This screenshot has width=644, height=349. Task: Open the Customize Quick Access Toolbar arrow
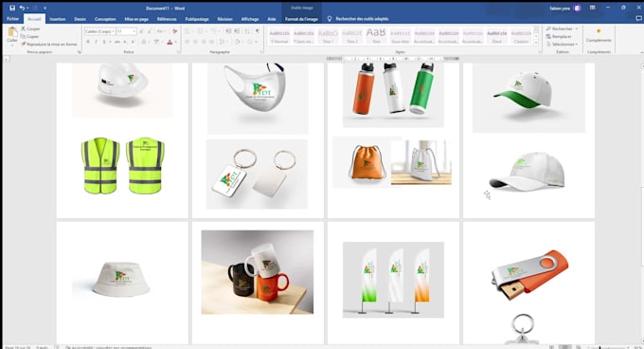(x=45, y=8)
